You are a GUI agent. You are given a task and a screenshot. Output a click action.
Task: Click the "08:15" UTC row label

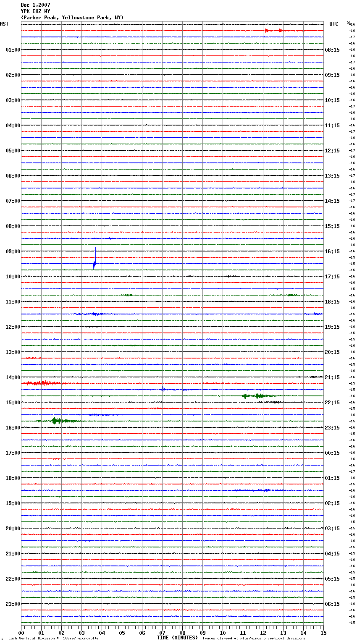[332, 50]
